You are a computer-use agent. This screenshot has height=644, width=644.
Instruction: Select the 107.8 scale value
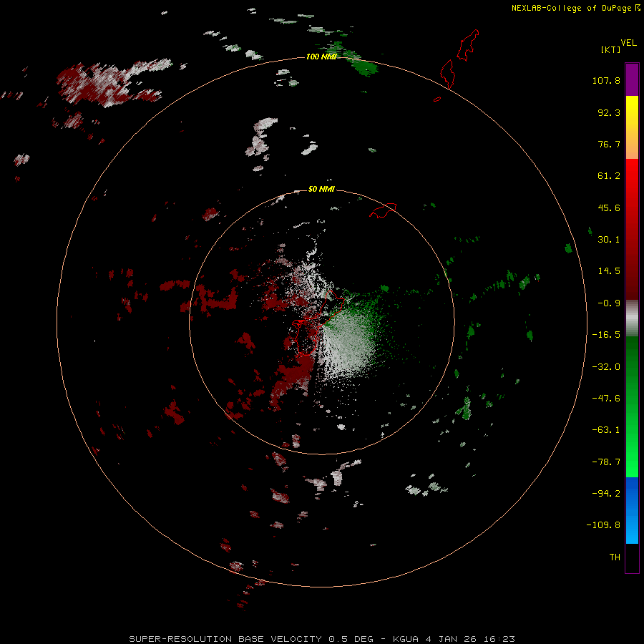click(x=606, y=80)
